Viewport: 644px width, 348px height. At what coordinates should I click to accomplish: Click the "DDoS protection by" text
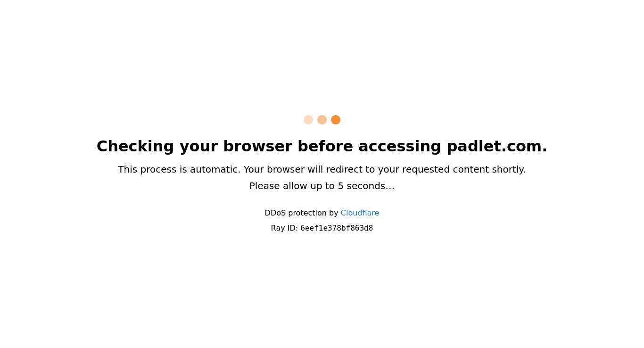tap(301, 213)
